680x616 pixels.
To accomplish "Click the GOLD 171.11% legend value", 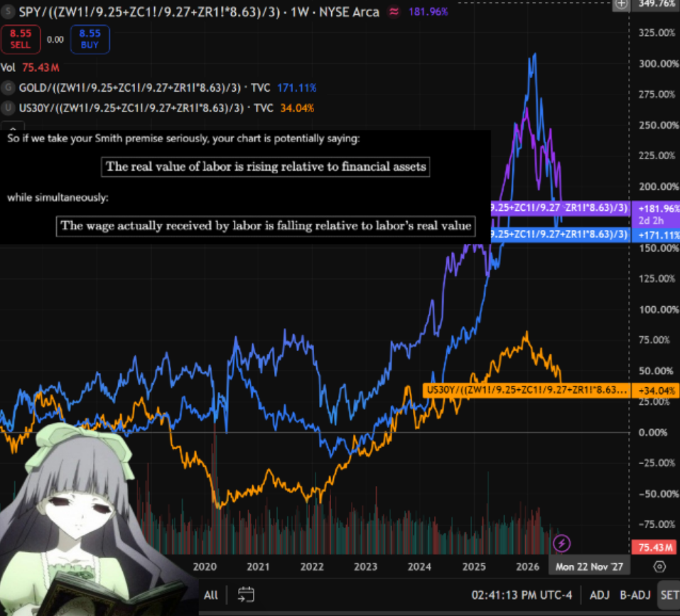I will tap(296, 88).
